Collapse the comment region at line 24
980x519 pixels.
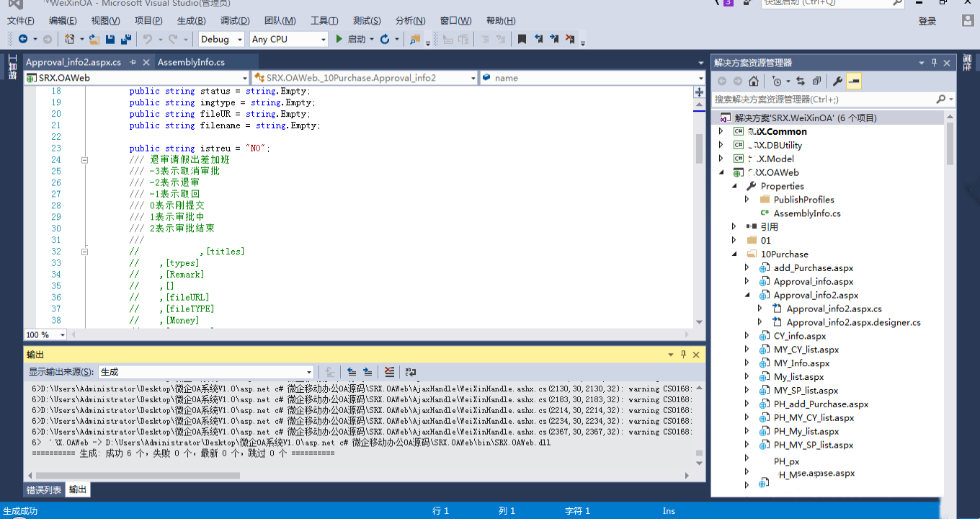pos(84,160)
